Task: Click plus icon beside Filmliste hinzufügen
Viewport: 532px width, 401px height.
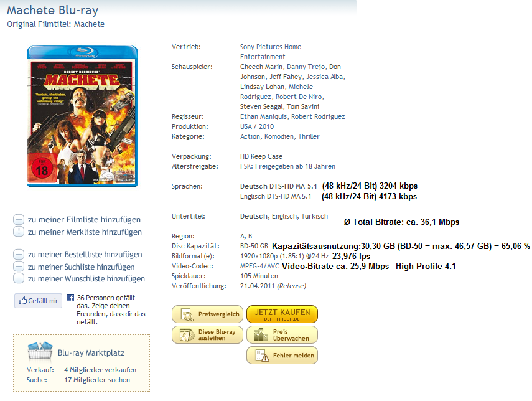Action: click(19, 219)
